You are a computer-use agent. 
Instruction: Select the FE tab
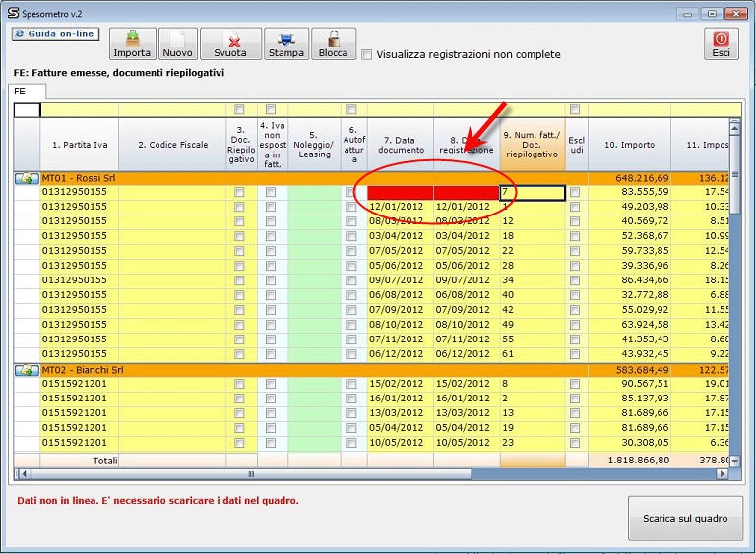(x=27, y=92)
